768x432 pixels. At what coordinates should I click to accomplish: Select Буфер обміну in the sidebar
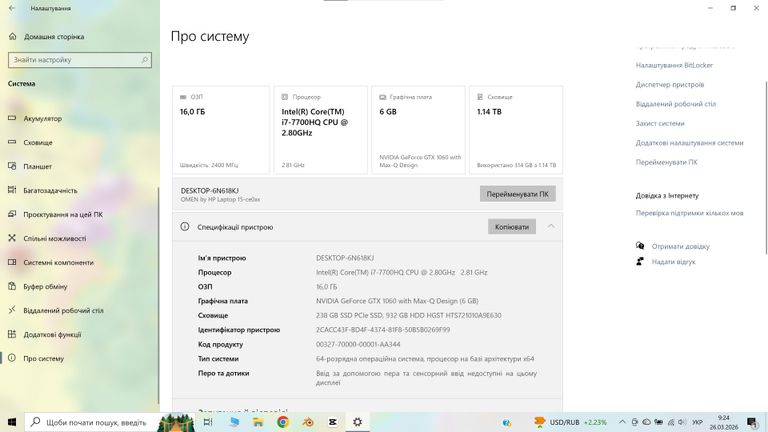pyautogui.click(x=45, y=287)
